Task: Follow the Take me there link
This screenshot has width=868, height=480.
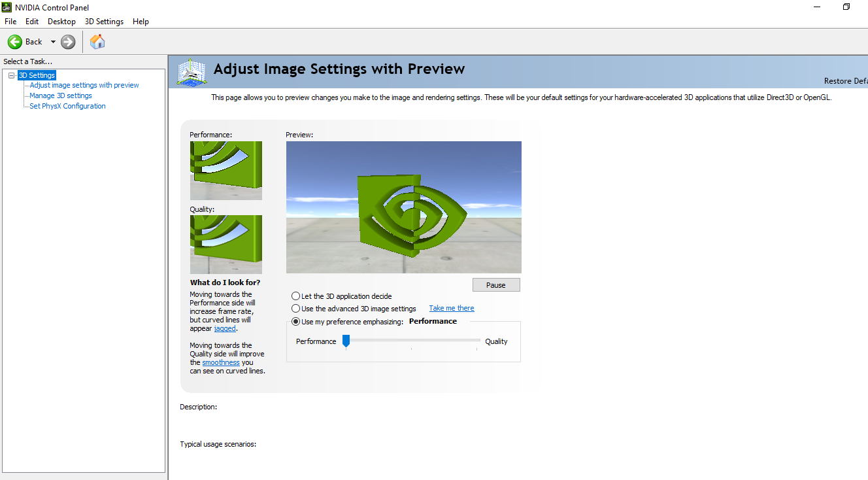Action: click(x=452, y=308)
